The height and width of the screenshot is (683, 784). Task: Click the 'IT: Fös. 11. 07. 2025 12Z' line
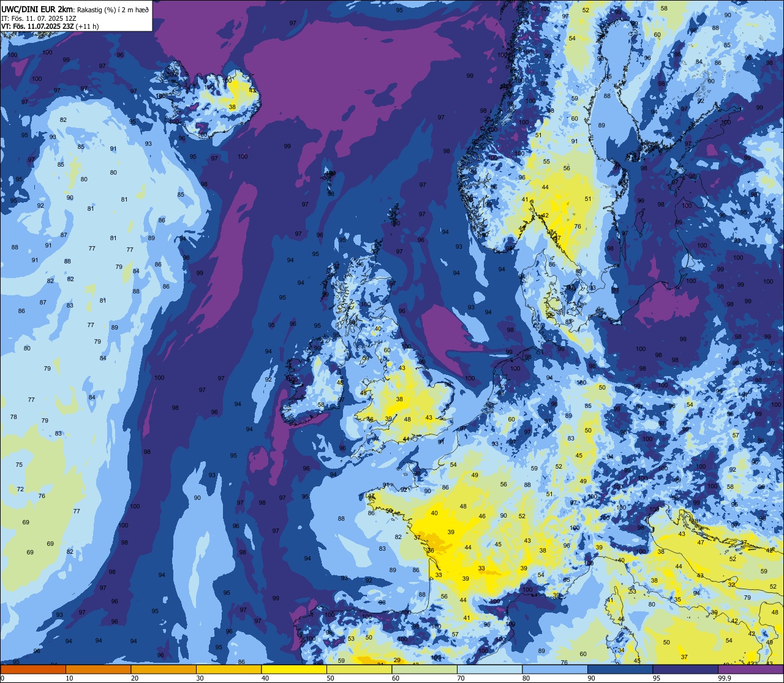39,18
